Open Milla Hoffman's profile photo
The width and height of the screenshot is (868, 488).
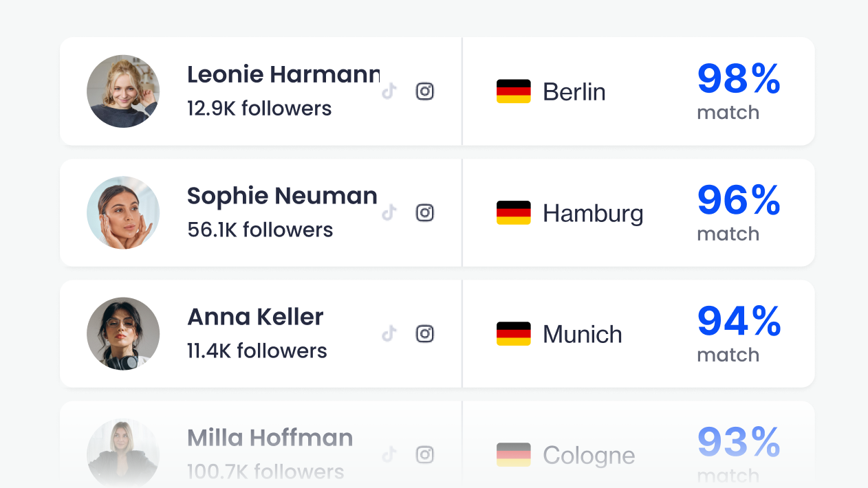(x=123, y=453)
